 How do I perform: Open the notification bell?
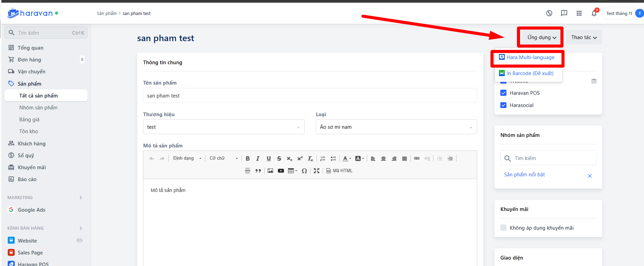(594, 13)
